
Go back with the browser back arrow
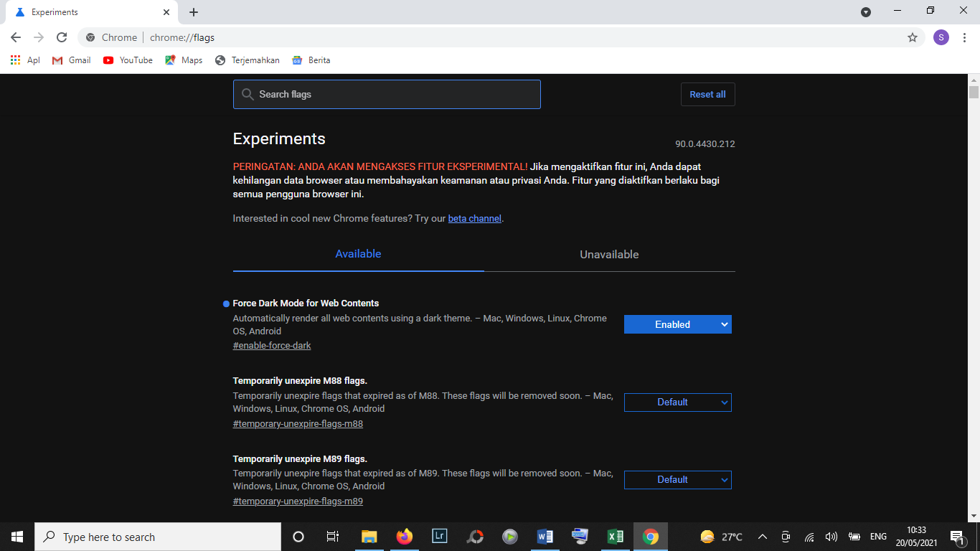click(16, 37)
